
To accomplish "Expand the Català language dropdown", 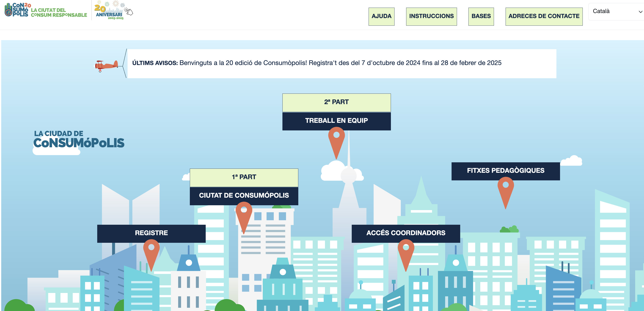I will tap(616, 11).
